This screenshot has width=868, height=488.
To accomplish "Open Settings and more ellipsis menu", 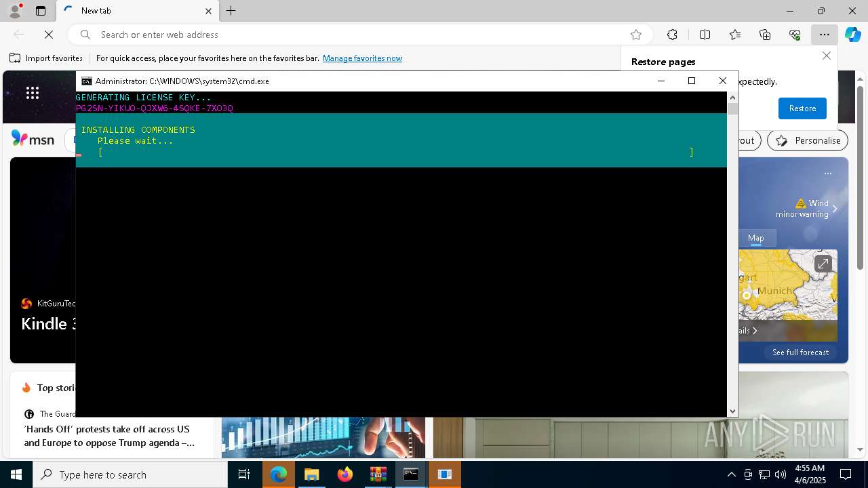I will pos(825,35).
